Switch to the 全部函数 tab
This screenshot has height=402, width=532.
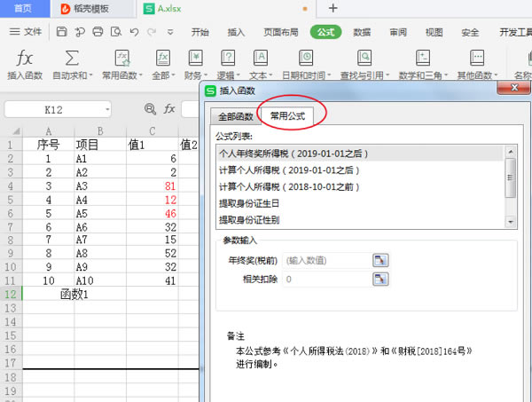(232, 115)
